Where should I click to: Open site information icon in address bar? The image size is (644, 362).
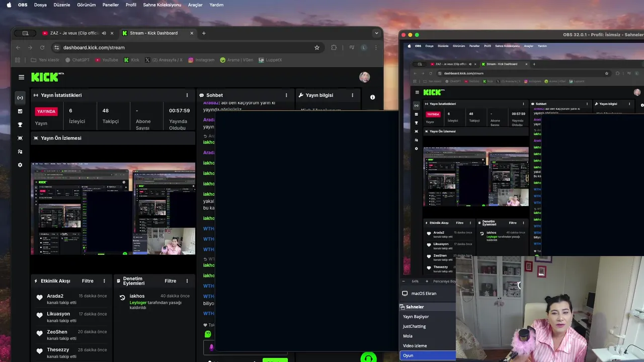coord(57,47)
